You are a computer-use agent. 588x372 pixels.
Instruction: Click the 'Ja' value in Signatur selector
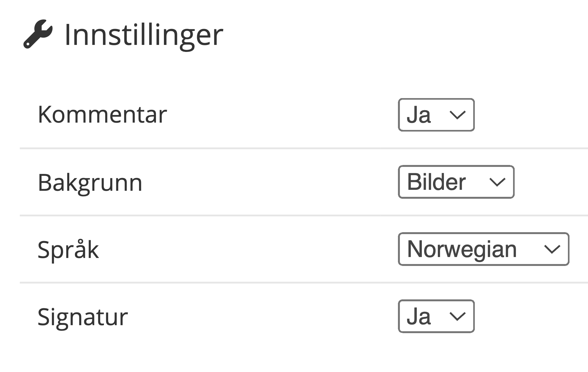point(419,316)
